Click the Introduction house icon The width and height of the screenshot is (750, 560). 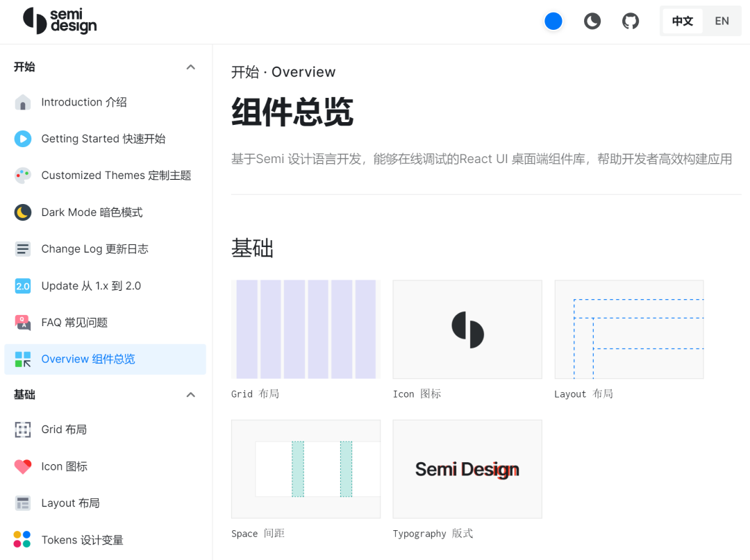click(23, 103)
